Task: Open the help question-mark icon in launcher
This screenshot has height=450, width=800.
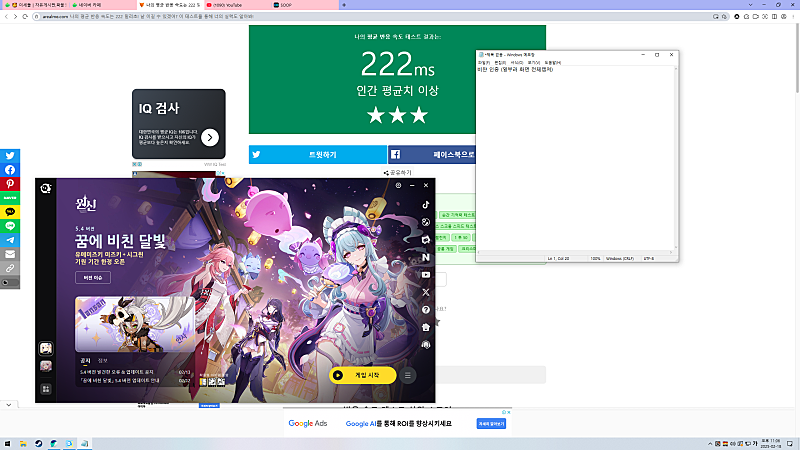Action: point(426,310)
